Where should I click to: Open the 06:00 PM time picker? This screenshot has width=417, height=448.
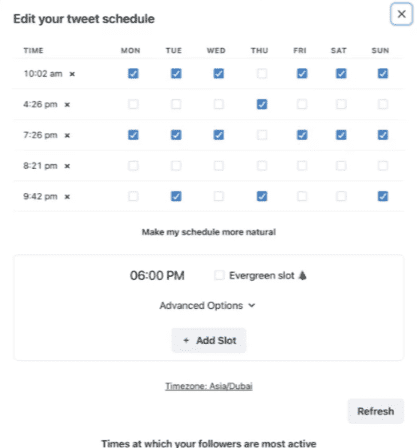(157, 276)
